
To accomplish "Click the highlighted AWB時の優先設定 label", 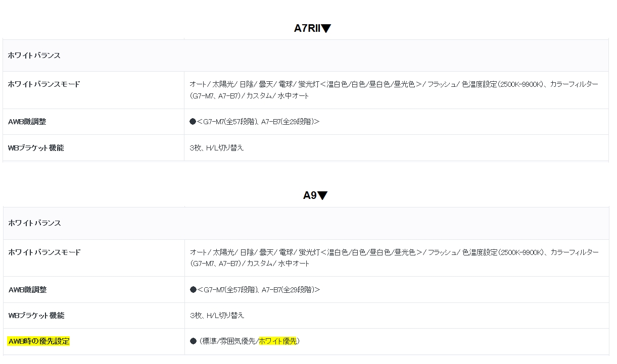I will click(38, 341).
